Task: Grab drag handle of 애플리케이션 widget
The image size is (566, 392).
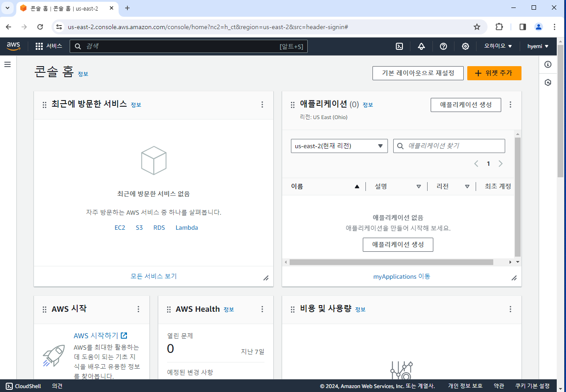Action: point(293,105)
